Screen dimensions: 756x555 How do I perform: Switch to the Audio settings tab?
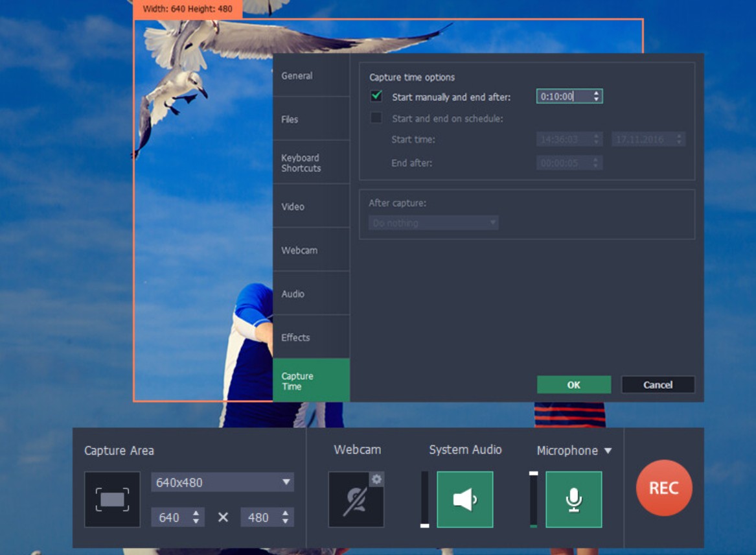pos(311,294)
